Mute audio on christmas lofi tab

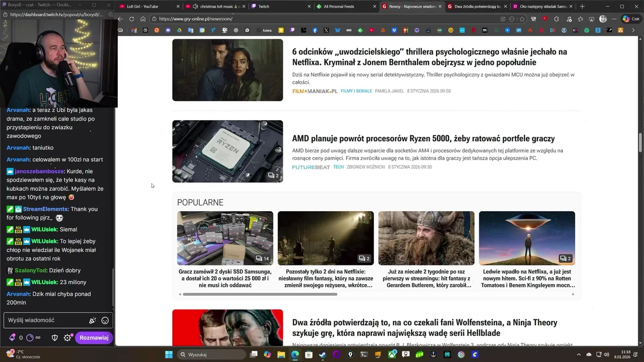point(195,7)
